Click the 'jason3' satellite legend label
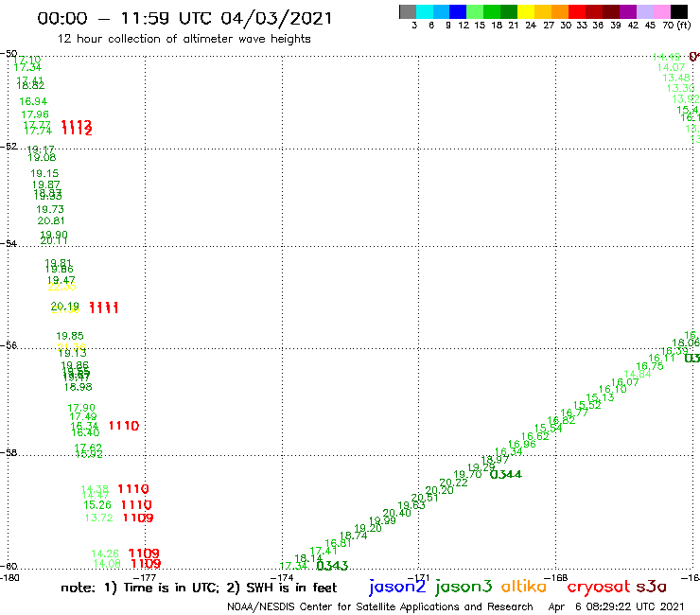 [x=464, y=587]
